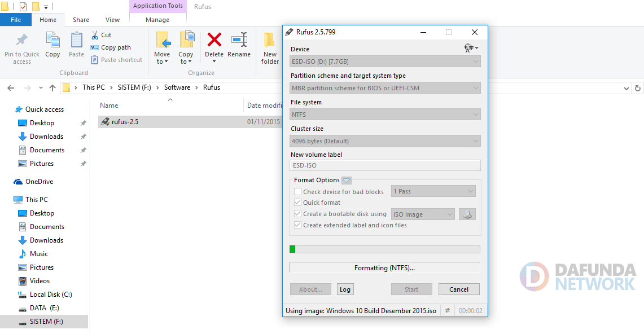Open the File menu tab
644x334 pixels.
point(16,20)
